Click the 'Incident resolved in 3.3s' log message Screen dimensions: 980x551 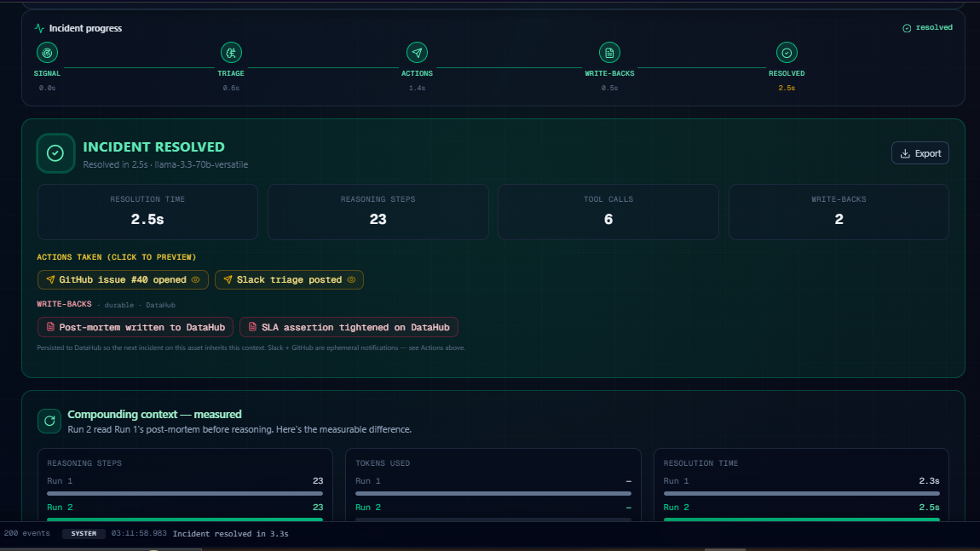pyautogui.click(x=231, y=533)
